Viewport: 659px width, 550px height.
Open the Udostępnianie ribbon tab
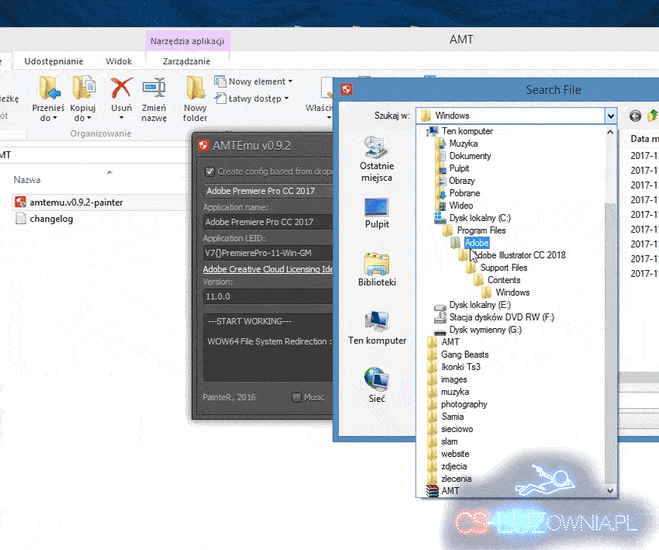[54, 62]
